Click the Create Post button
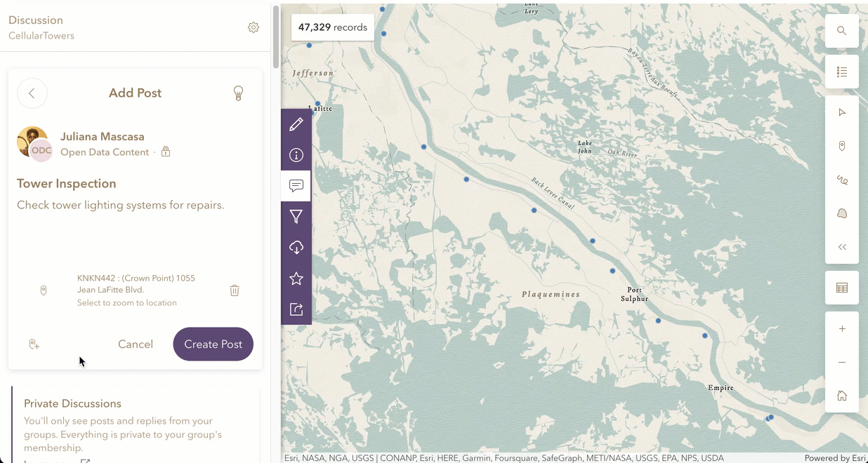 pos(213,344)
